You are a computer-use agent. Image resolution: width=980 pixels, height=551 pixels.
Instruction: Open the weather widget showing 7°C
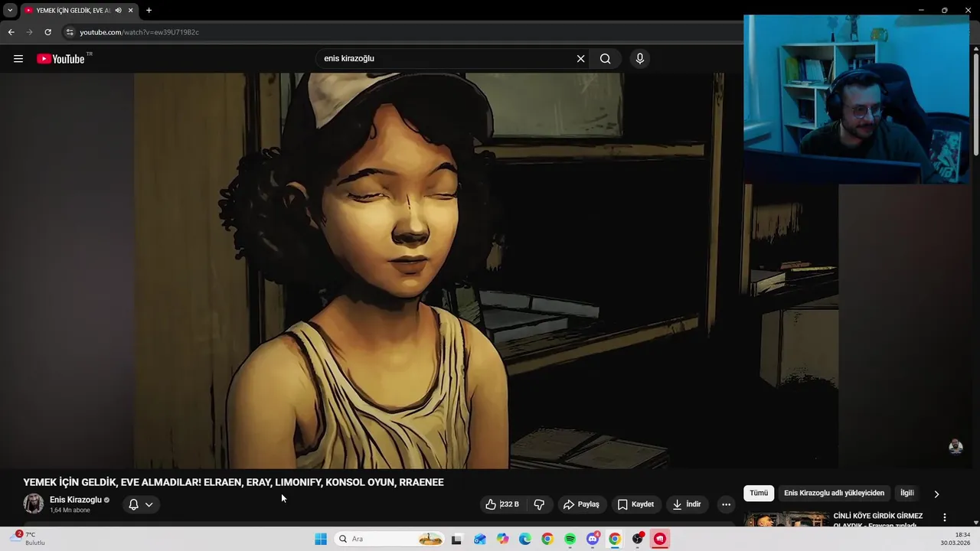click(28, 539)
